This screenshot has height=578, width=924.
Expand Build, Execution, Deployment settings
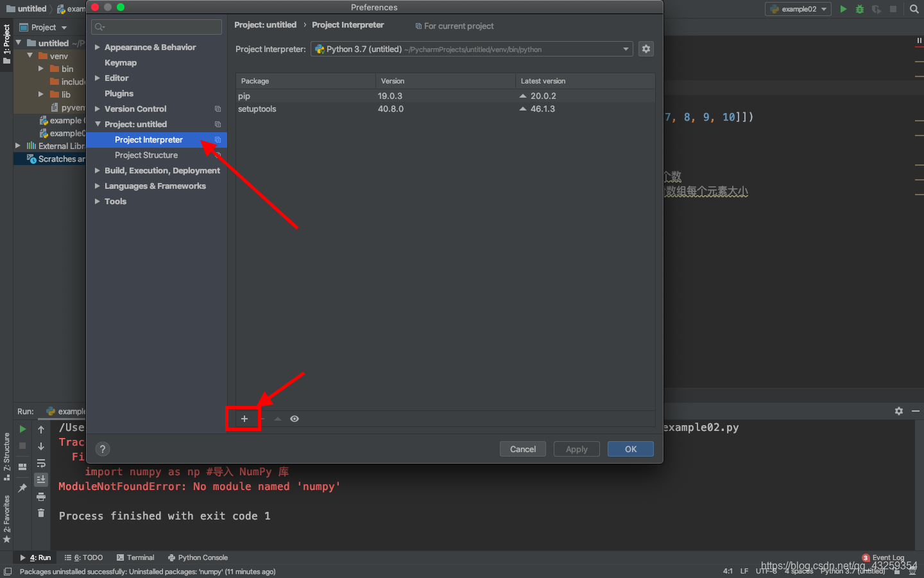(x=98, y=171)
